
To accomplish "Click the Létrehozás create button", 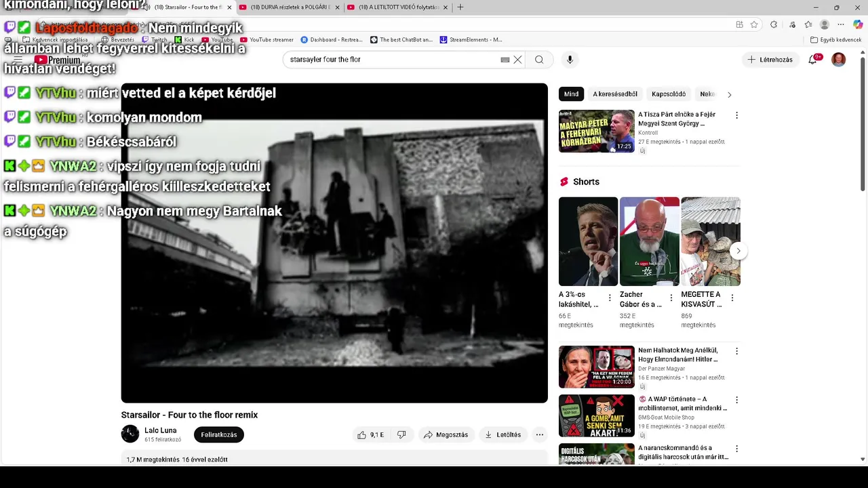I will click(x=770, y=60).
